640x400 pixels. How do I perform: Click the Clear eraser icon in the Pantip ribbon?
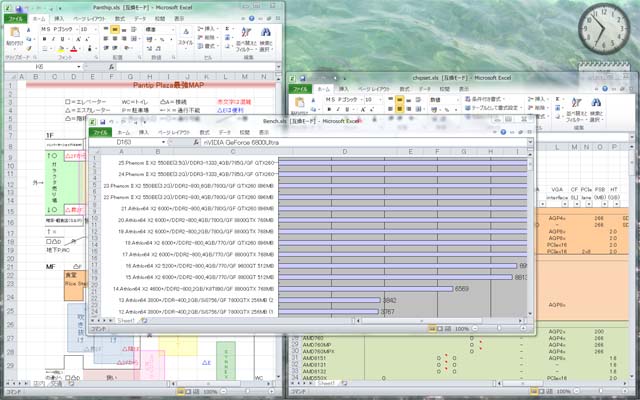(x=227, y=47)
